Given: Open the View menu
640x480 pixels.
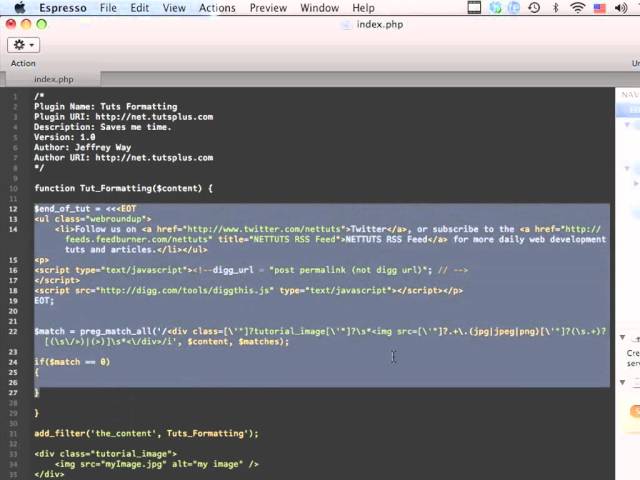Looking at the screenshot, I should [174, 8].
